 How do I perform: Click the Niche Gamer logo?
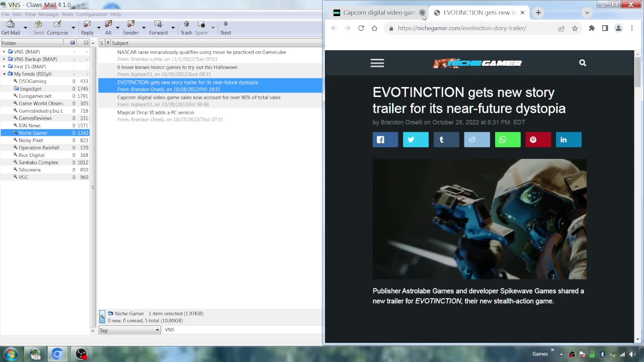point(477,63)
